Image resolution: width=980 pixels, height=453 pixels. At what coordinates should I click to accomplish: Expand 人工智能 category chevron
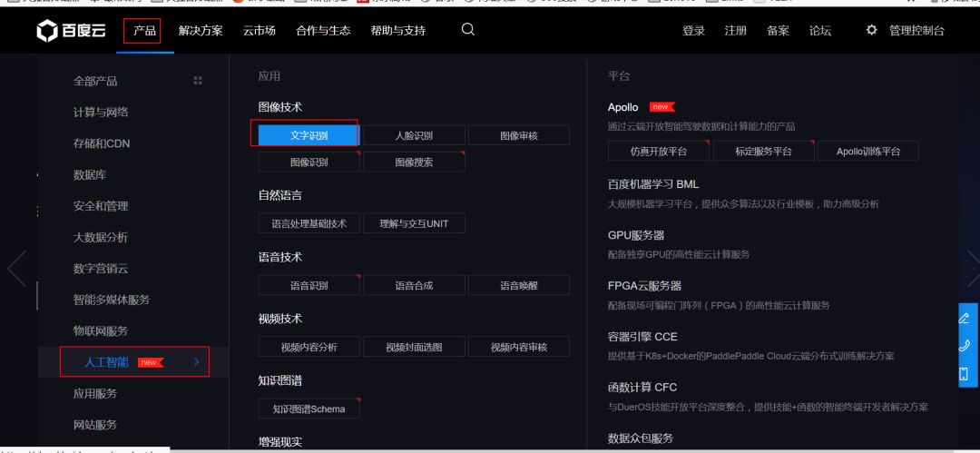(x=196, y=361)
